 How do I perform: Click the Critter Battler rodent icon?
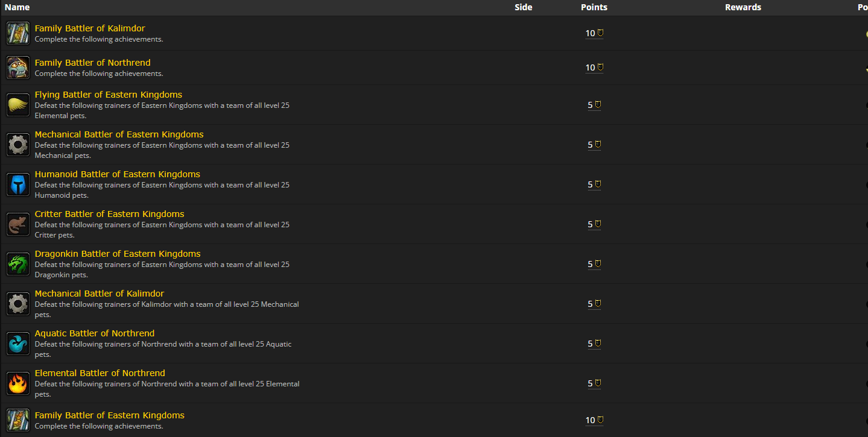pos(18,224)
